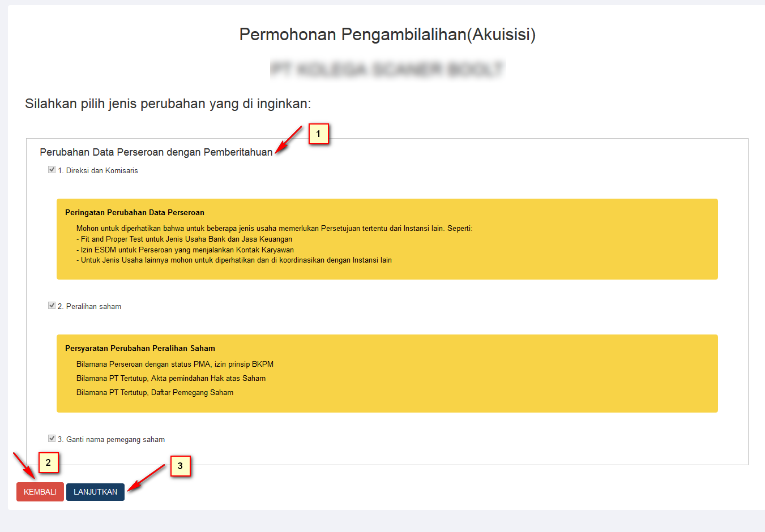765x532 pixels.
Task: Click the 'Peringatan Perubahan Data Perseroan' warning title
Action: pos(135,213)
